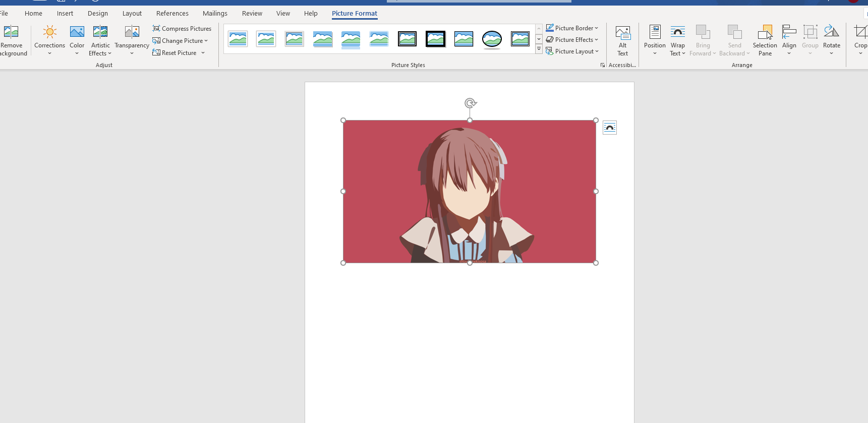This screenshot has height=423, width=868.
Task: Apply the eighth style, Thick Matte Black
Action: (435, 39)
